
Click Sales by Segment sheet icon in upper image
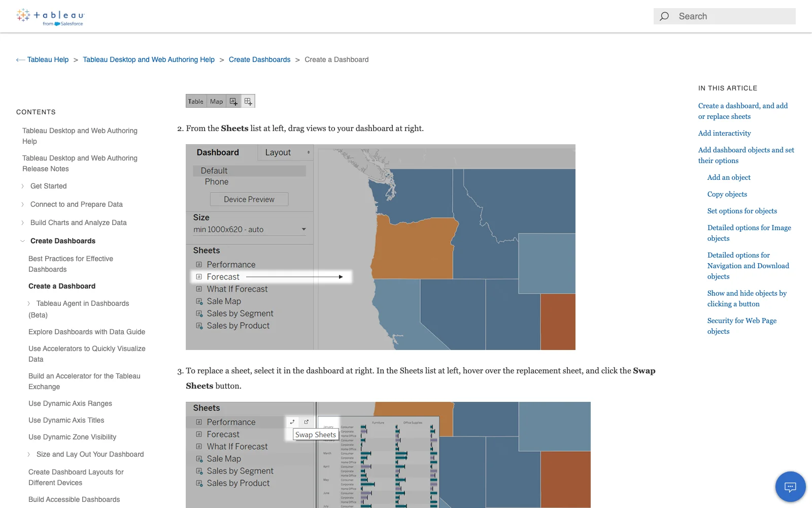[199, 313]
